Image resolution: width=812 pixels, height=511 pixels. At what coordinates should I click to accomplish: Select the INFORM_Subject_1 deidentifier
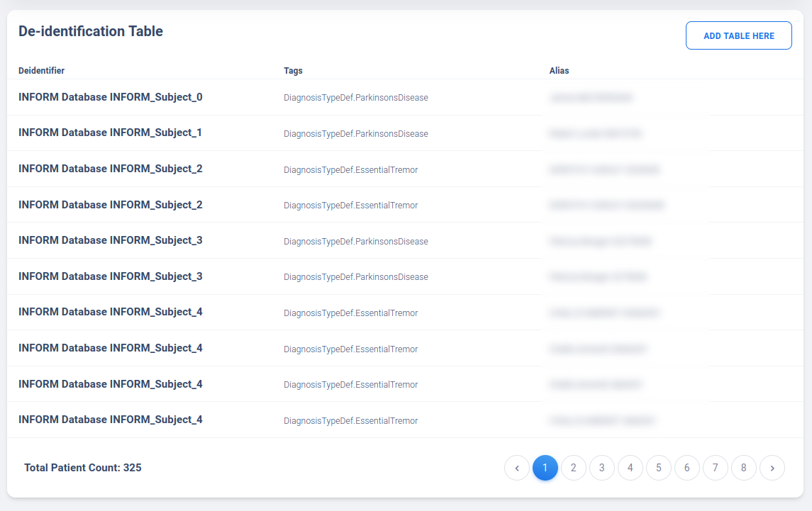[x=111, y=133]
